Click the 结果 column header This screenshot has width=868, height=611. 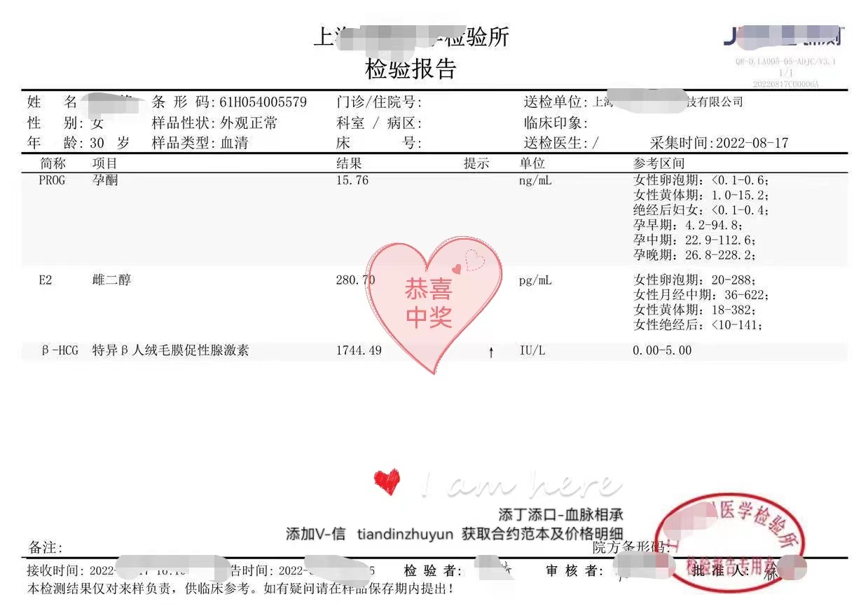click(x=349, y=163)
